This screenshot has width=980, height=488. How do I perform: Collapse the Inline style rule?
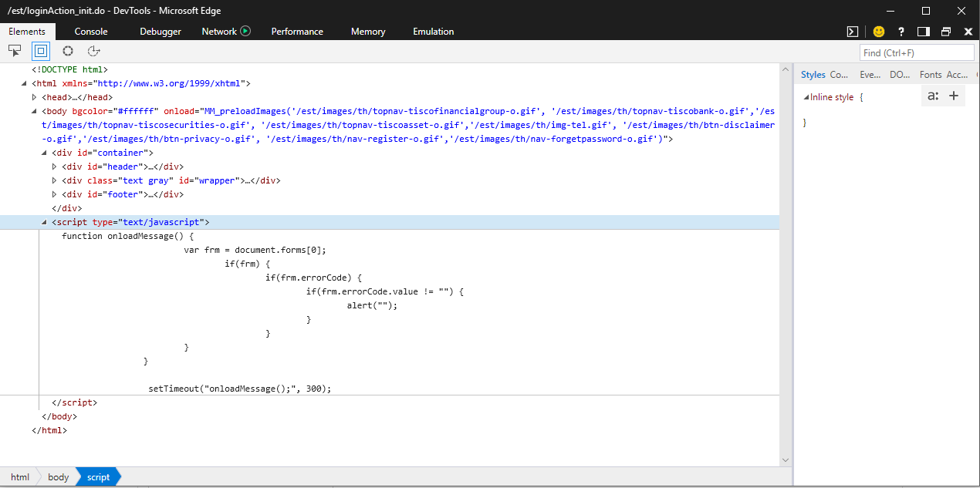point(806,97)
